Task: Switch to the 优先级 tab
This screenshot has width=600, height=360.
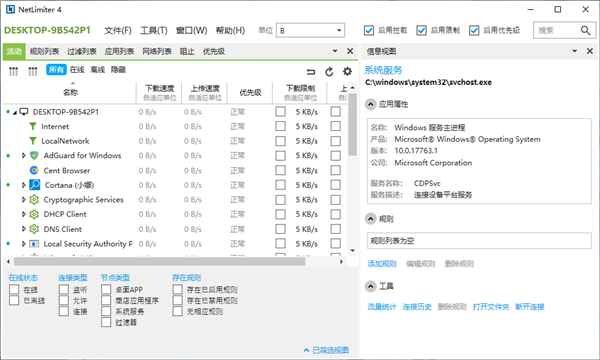Action: 214,51
